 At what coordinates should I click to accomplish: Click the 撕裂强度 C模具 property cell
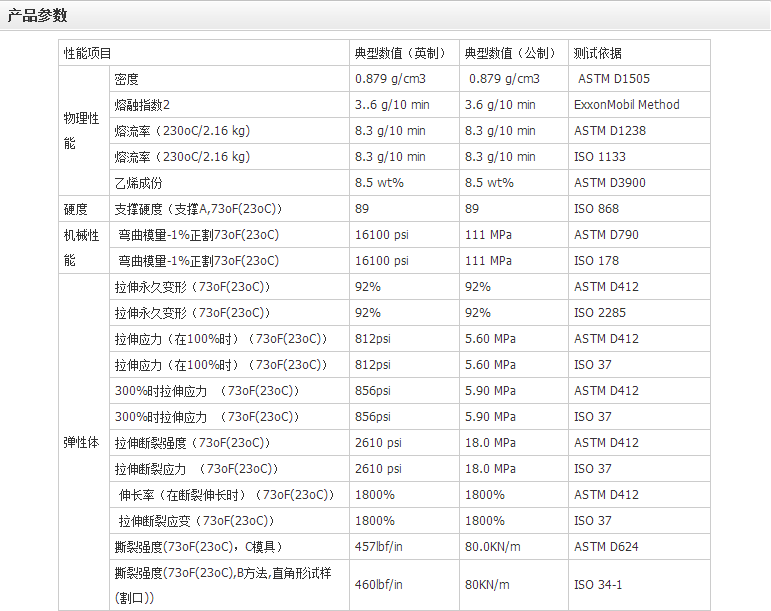tap(229, 547)
